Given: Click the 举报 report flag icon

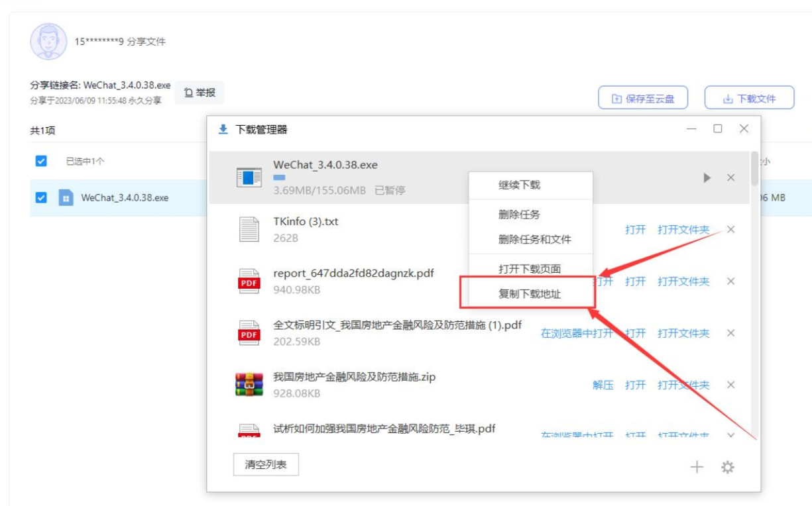Looking at the screenshot, I should click(188, 93).
